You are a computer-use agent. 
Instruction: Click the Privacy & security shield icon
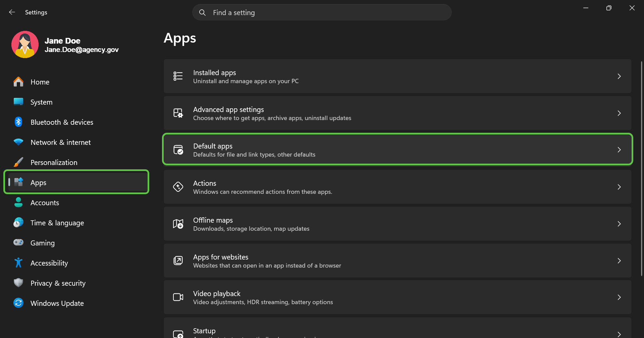[18, 283]
